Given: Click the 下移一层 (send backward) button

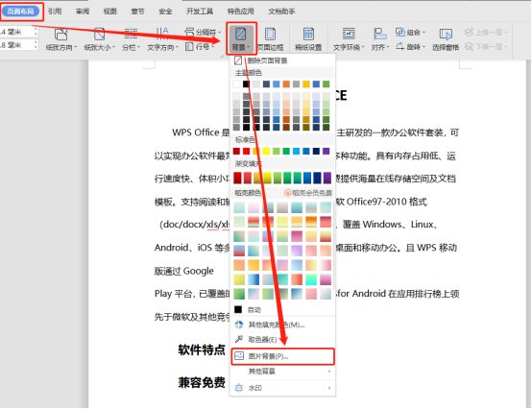Looking at the screenshot, I should (x=486, y=46).
